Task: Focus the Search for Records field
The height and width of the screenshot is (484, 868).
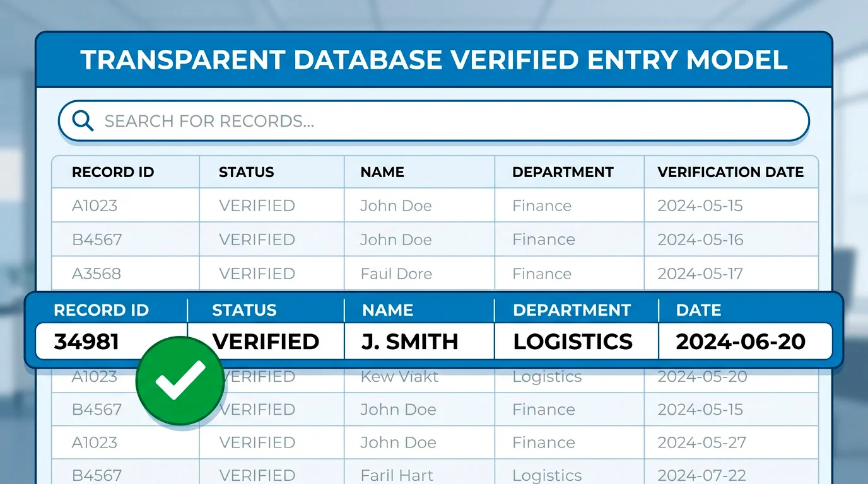Action: 433,121
